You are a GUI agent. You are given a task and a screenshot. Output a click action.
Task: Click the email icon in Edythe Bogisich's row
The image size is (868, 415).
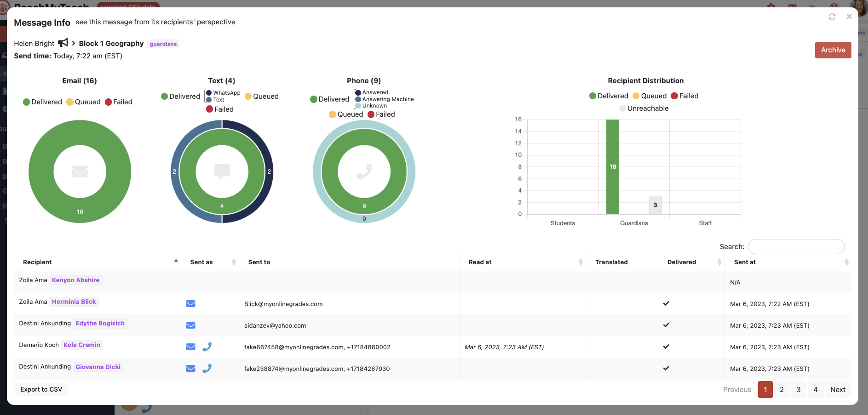point(190,325)
